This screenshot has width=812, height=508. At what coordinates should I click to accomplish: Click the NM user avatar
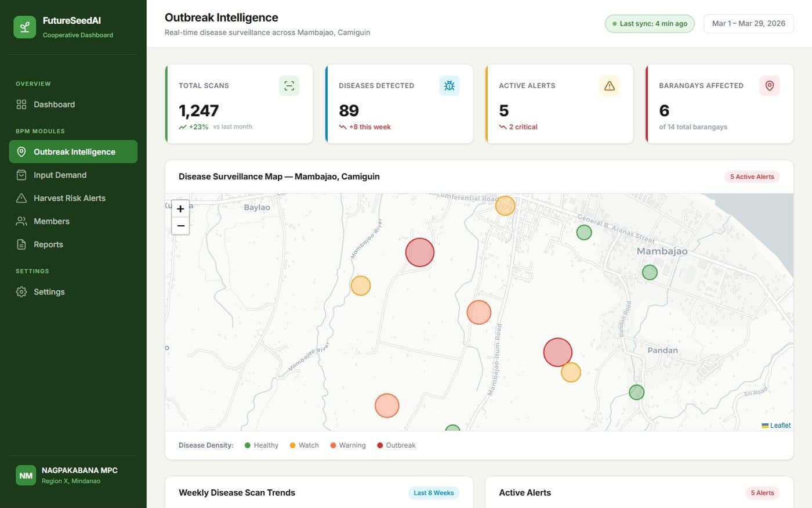(26, 475)
